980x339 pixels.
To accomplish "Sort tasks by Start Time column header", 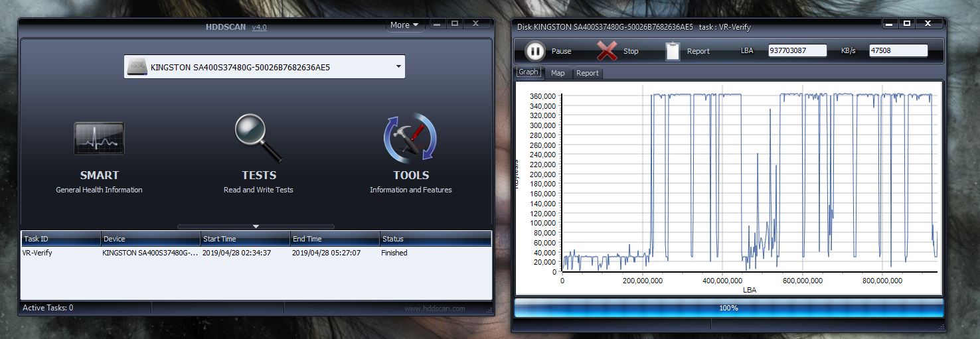I will tap(245, 239).
